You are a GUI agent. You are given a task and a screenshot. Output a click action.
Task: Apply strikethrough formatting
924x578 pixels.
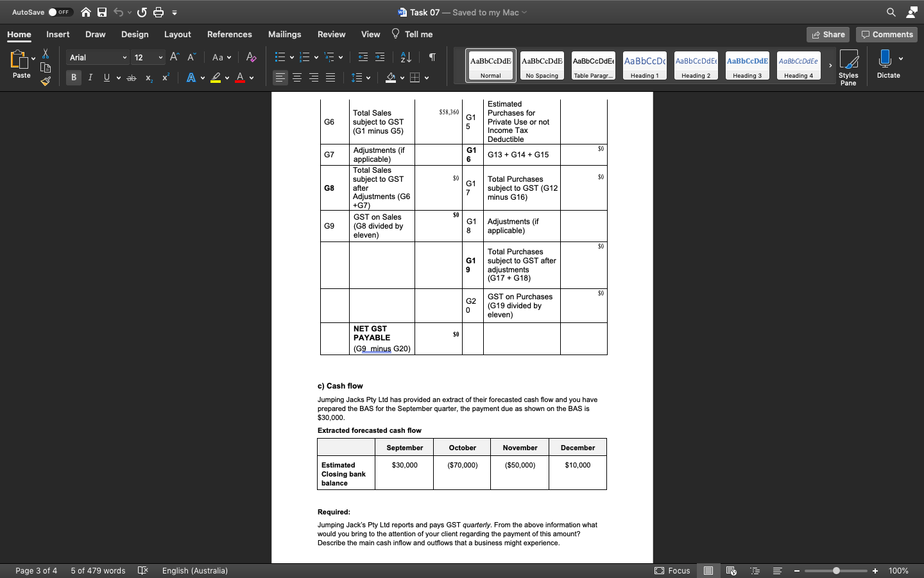click(131, 78)
